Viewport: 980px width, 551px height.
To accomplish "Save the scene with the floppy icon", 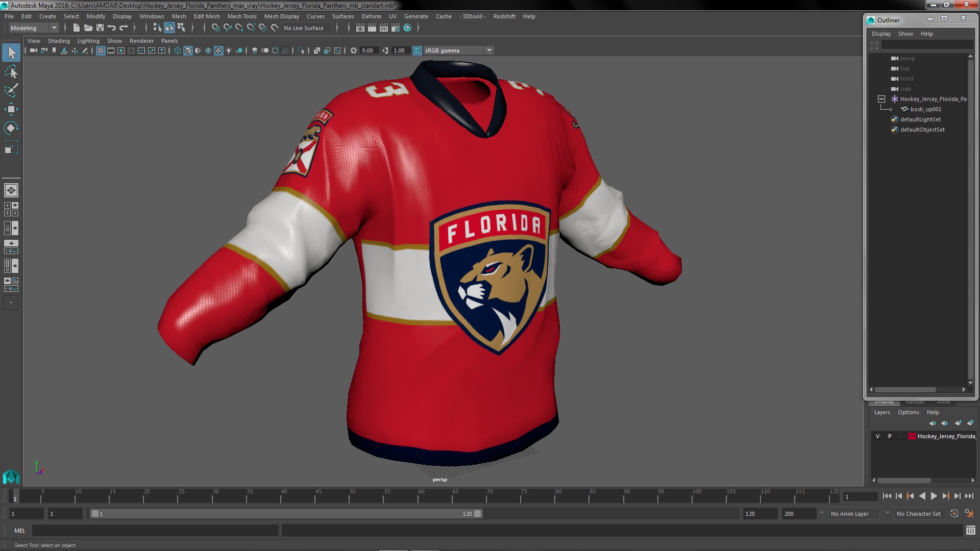I will click(100, 28).
